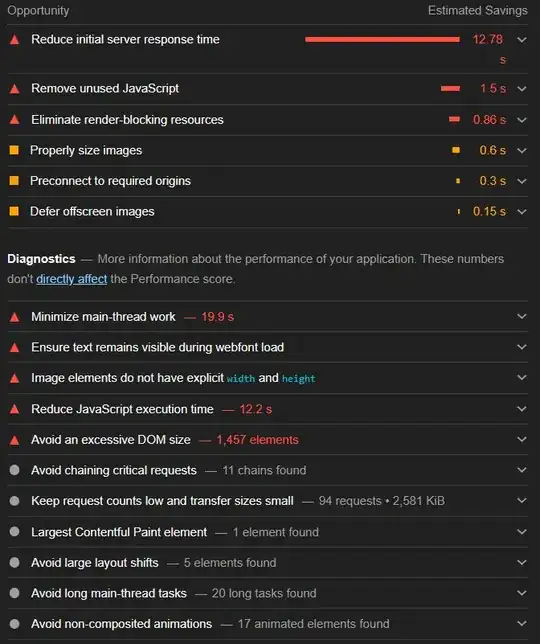Expand Avoid non-composited animations chevron
The height and width of the screenshot is (644, 540).
(x=522, y=623)
